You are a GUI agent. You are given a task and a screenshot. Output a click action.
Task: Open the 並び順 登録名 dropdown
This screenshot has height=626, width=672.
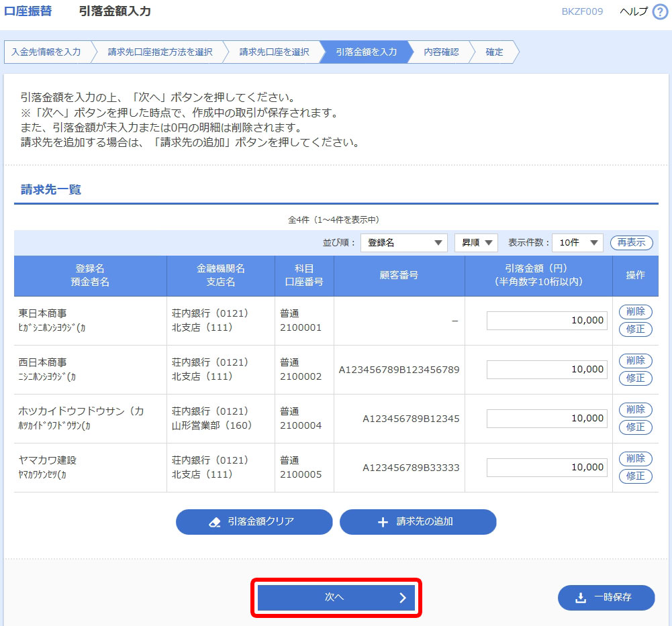[x=403, y=243]
